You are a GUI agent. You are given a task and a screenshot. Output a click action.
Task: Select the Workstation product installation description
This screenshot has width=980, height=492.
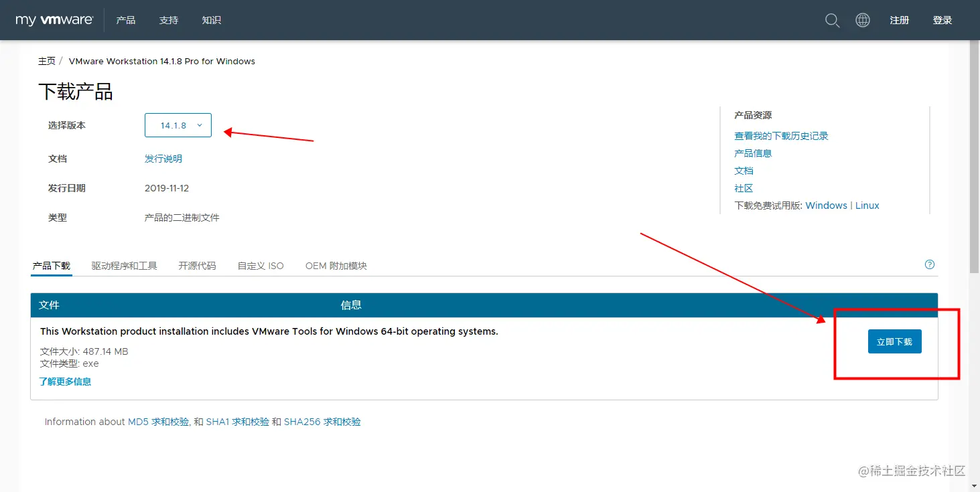click(x=269, y=331)
